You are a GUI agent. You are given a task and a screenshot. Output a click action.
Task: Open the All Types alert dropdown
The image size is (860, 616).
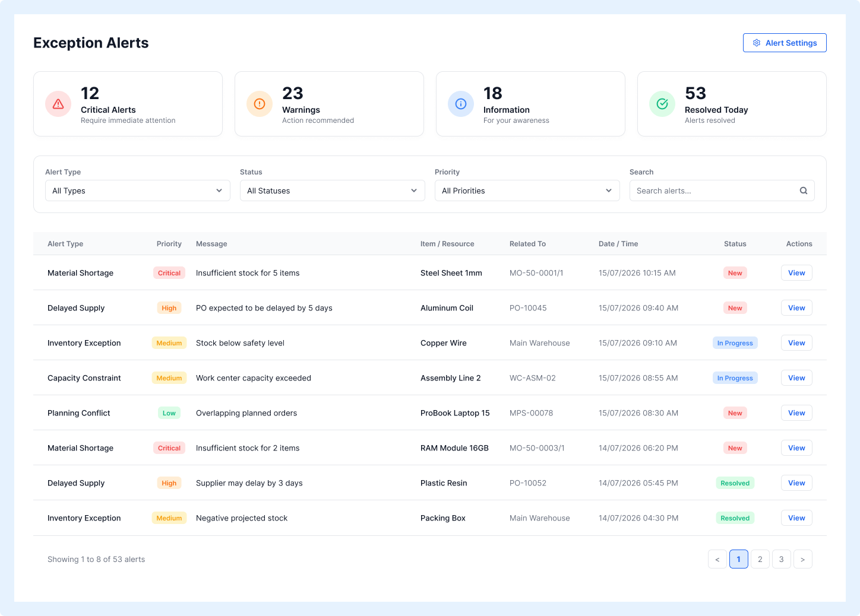pos(138,190)
